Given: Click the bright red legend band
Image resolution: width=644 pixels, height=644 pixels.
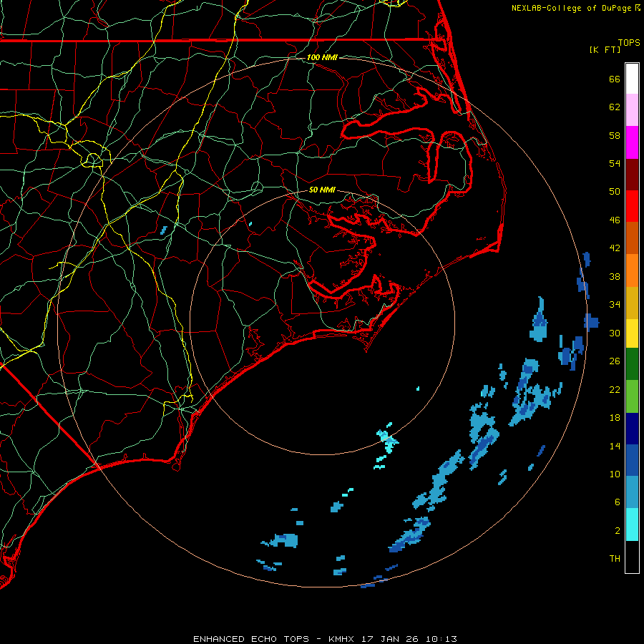Looking at the screenshot, I should pyautogui.click(x=632, y=206).
